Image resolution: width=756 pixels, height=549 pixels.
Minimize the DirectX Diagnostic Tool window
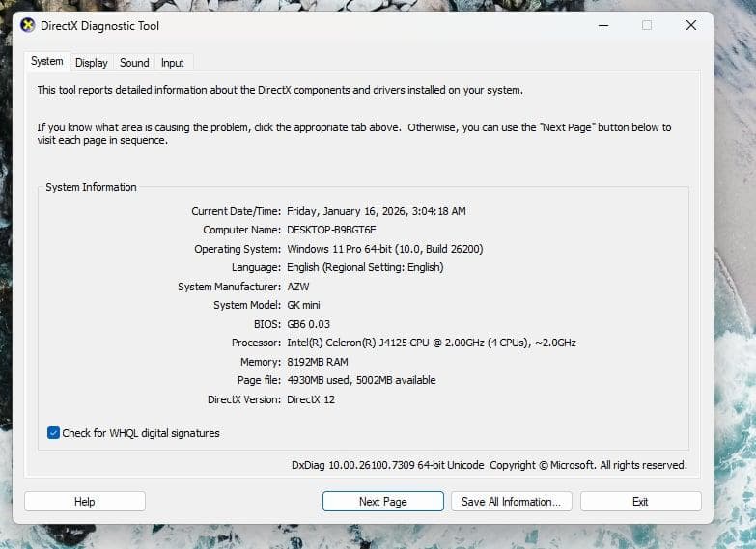tap(602, 26)
